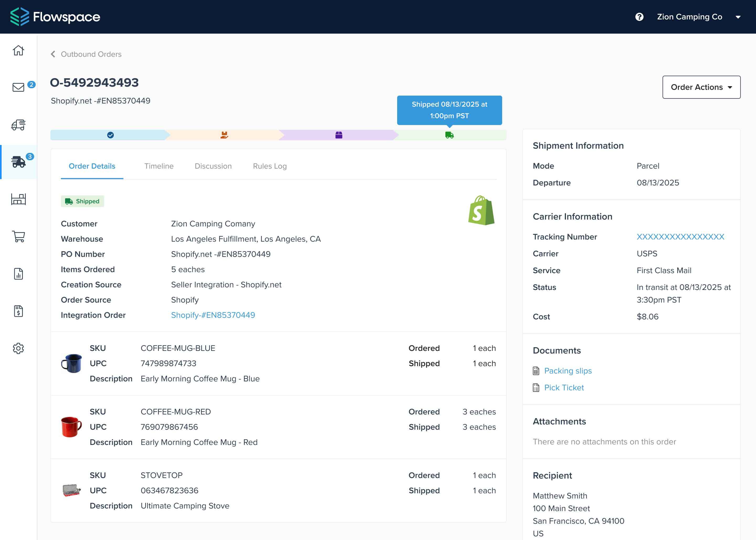
Task: Click the shopping cart sidebar icon
Action: click(18, 236)
